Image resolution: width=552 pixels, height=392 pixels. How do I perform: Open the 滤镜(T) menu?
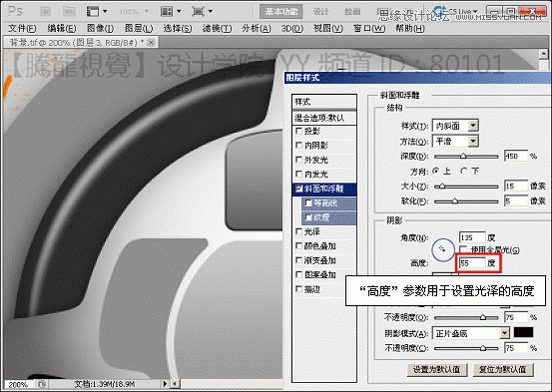217,28
